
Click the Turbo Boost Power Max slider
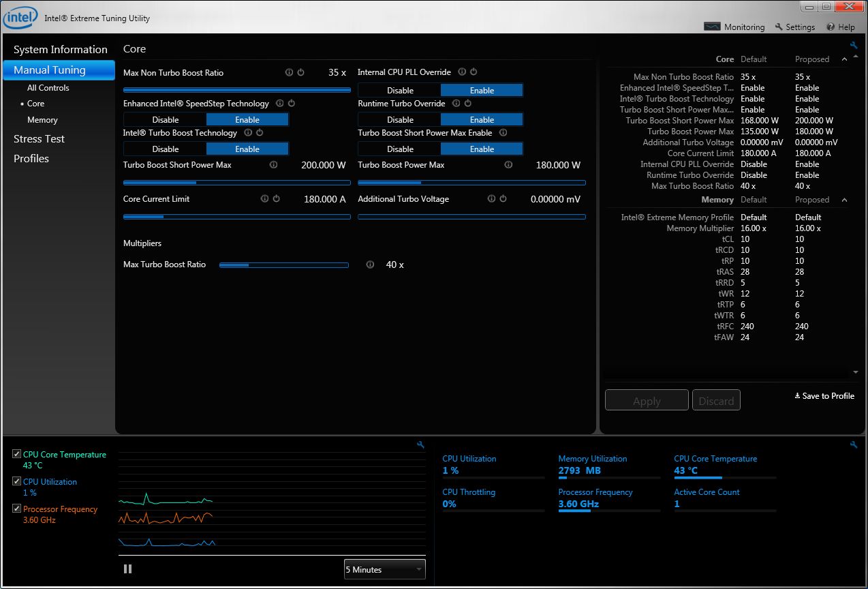coord(471,183)
